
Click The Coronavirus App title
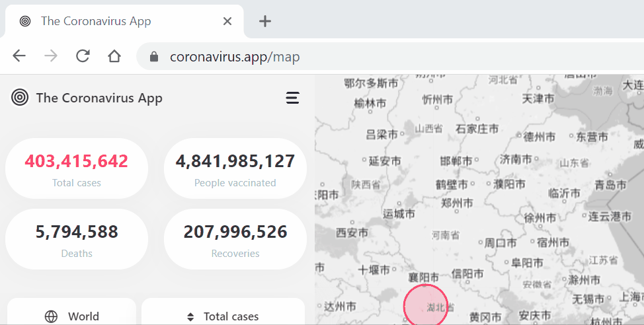coord(99,98)
